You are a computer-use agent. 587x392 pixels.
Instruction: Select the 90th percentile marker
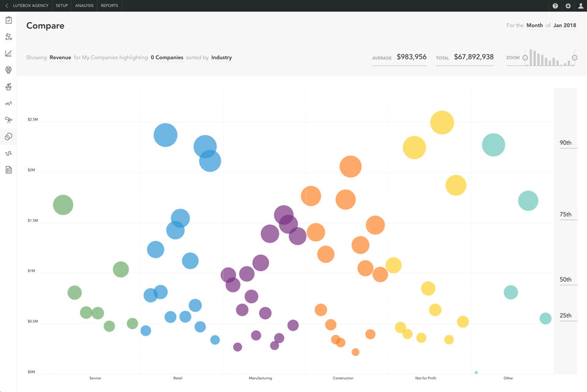(x=566, y=142)
